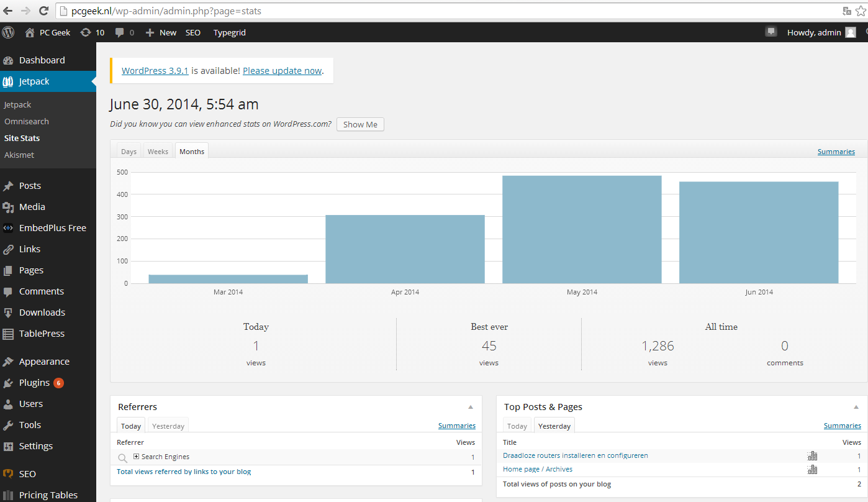
Task: Collapse the Top Posts & Pages panel
Action: coord(856,407)
